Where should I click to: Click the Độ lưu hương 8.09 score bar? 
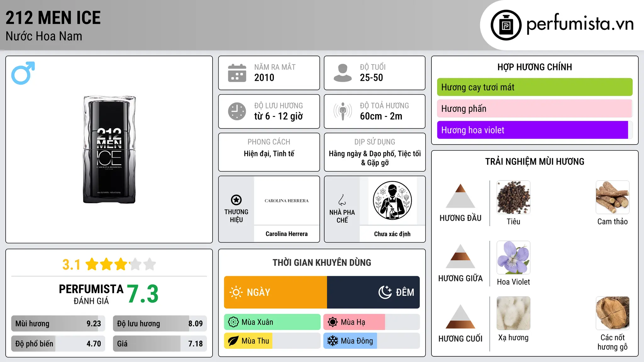160,323
